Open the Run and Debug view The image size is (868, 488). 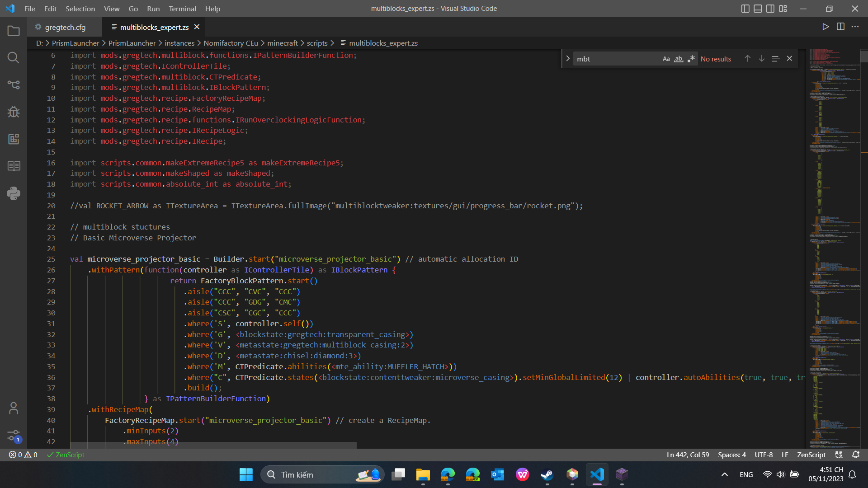(13, 112)
